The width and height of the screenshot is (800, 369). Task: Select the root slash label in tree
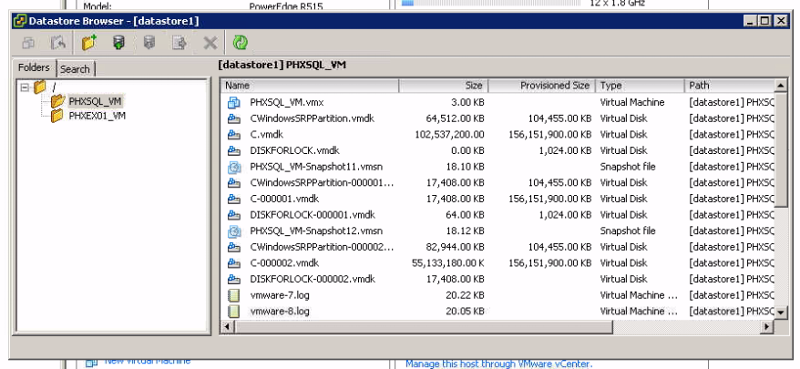coord(53,87)
